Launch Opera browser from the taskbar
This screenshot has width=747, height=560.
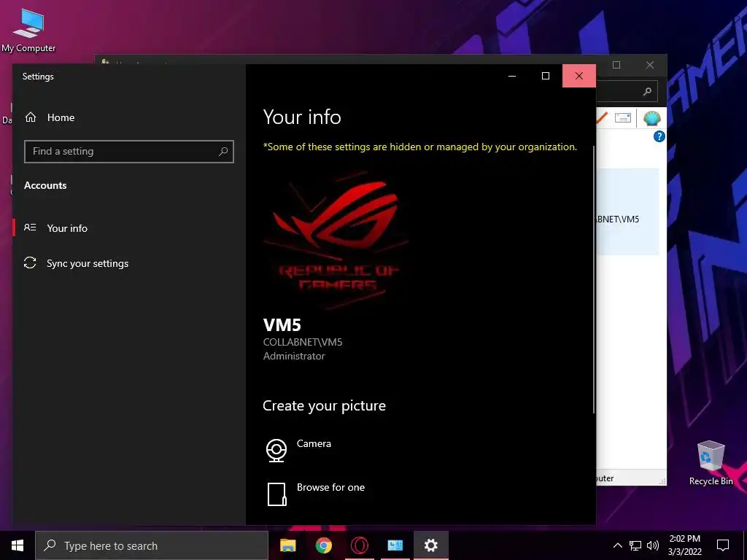[359, 545]
